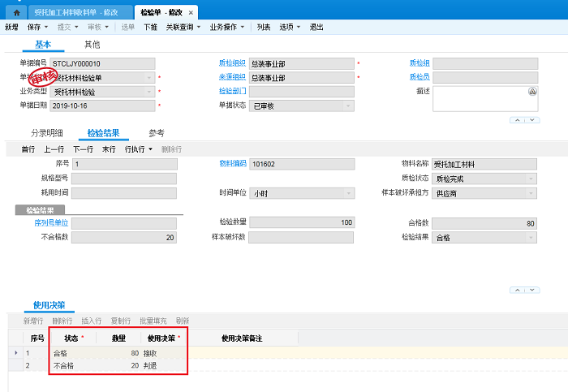Click the expand icon in 描述 field

[x=532, y=92]
